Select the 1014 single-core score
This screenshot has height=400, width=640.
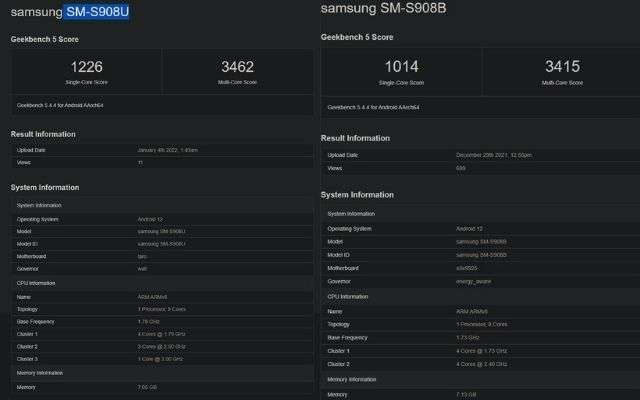pos(402,66)
